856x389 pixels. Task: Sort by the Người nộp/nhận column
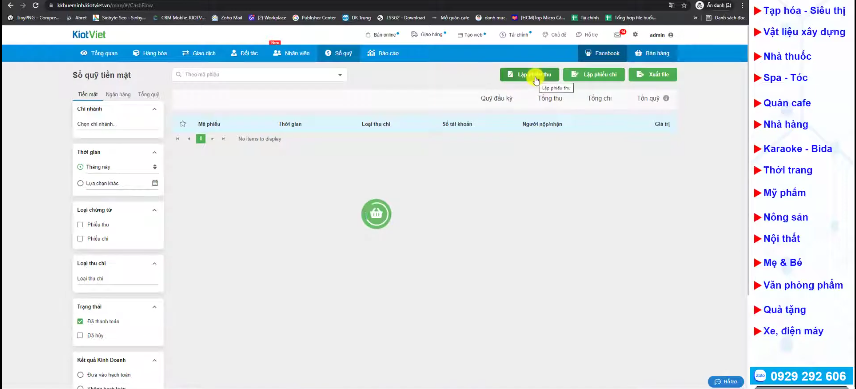(542, 124)
